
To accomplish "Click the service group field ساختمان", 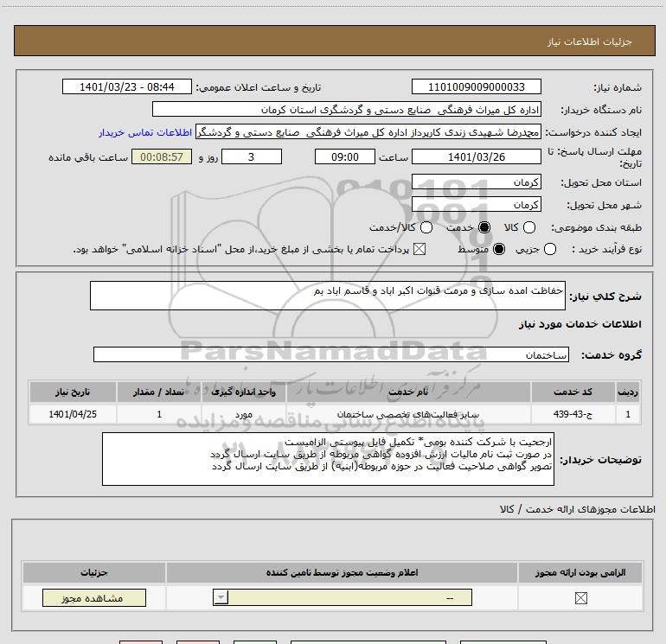I will click(331, 354).
